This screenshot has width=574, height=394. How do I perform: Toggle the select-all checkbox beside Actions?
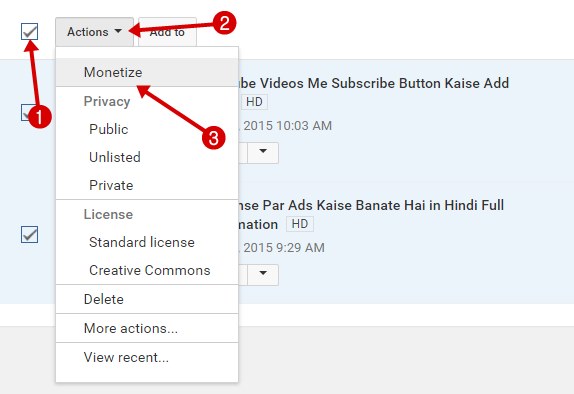[x=29, y=31]
